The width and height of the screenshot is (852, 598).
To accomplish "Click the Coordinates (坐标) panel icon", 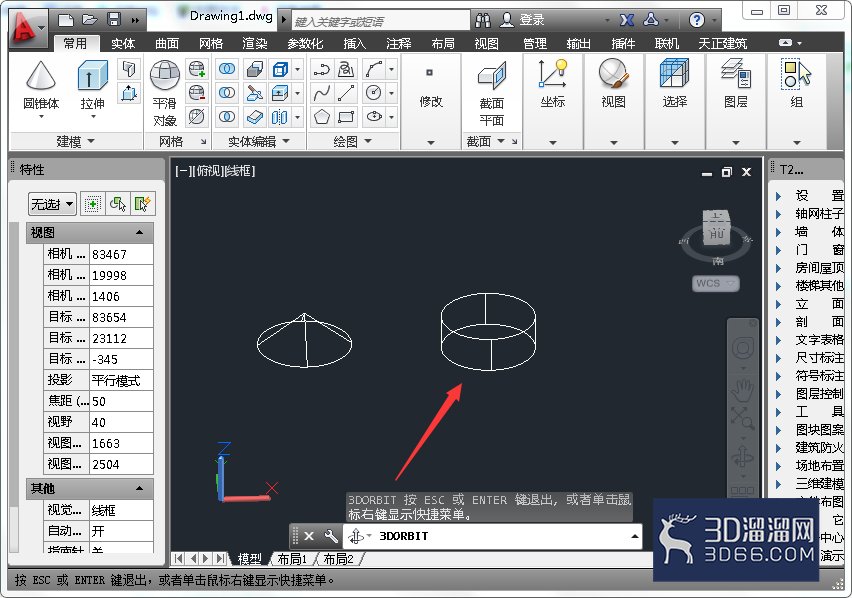I will click(553, 74).
